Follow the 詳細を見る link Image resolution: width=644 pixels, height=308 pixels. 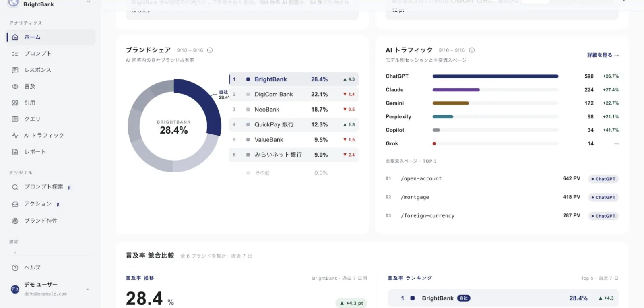coord(603,55)
